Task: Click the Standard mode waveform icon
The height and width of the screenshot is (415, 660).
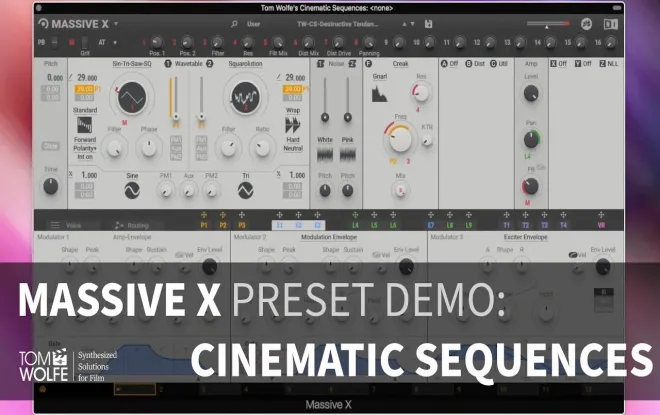Action: click(x=85, y=125)
